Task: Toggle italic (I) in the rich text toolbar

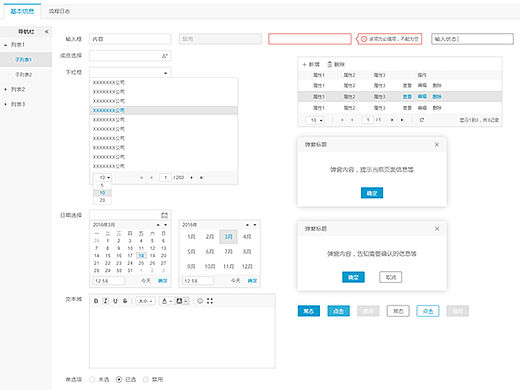Action: click(x=106, y=301)
